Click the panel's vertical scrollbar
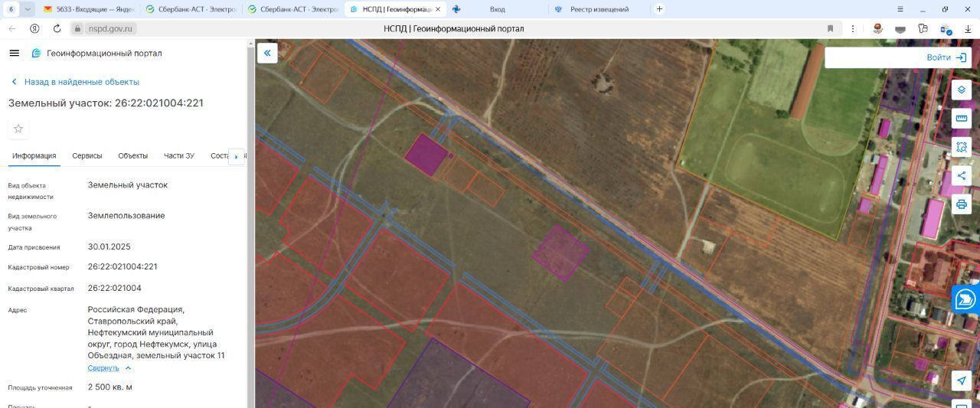 [x=250, y=224]
